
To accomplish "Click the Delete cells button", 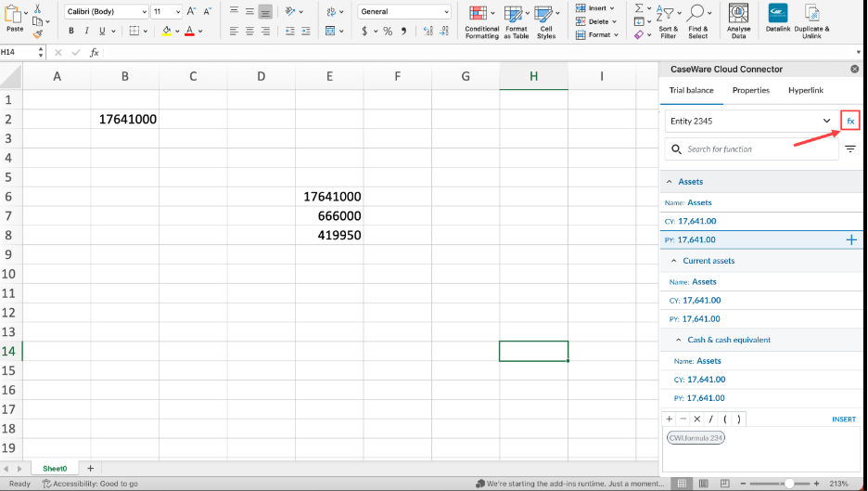I will pyautogui.click(x=595, y=21).
